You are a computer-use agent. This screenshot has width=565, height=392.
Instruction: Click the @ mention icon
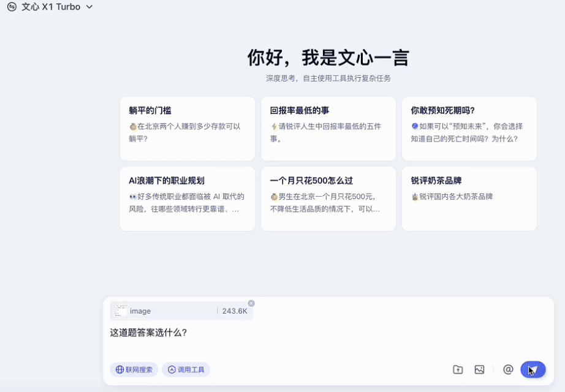pos(508,370)
